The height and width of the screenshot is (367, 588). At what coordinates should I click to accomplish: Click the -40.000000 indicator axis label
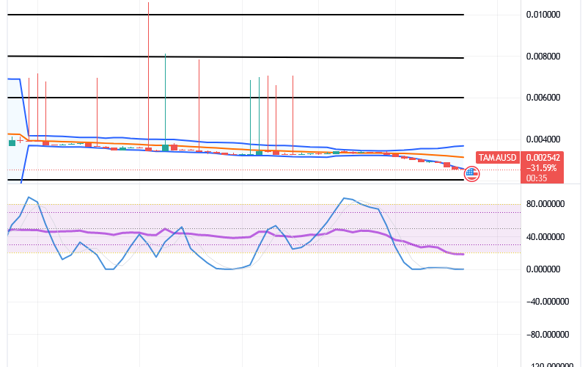[x=548, y=302]
